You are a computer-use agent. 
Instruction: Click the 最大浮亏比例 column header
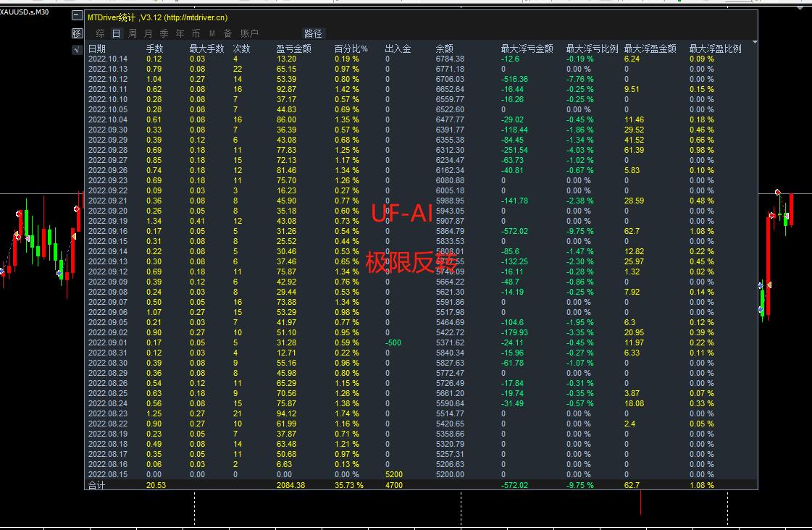point(592,49)
